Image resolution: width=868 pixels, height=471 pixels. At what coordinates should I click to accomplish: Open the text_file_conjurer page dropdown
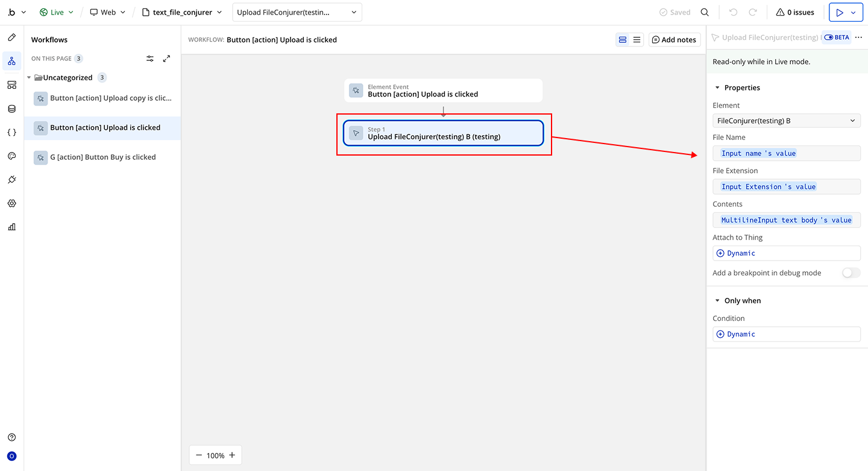click(182, 12)
